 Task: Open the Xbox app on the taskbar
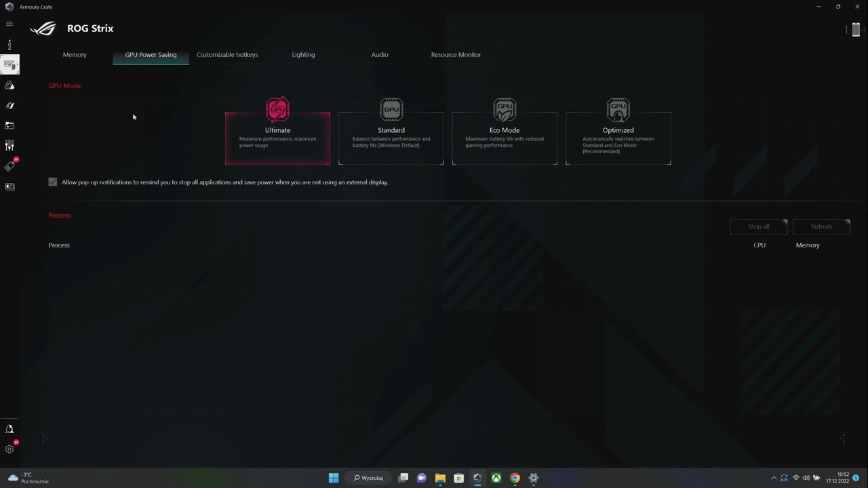point(496,478)
